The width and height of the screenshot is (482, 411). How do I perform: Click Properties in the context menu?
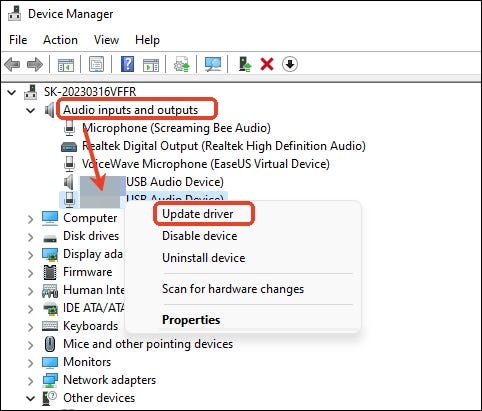(191, 320)
